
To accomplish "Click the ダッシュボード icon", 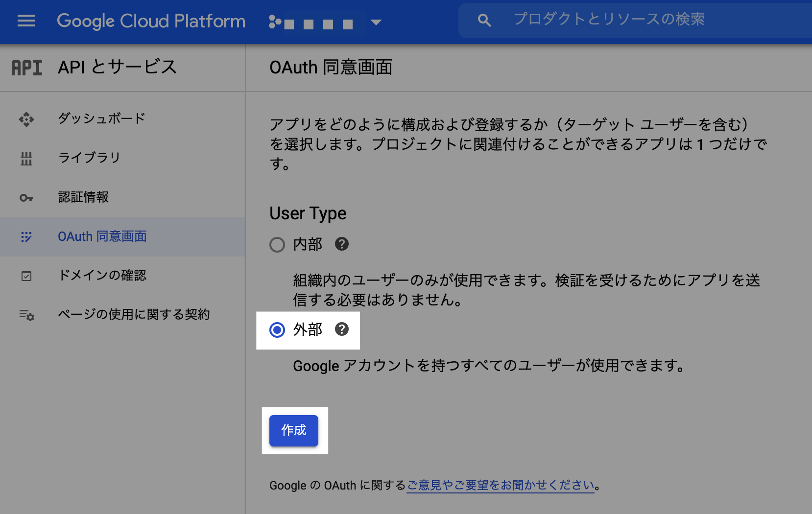I will [26, 119].
